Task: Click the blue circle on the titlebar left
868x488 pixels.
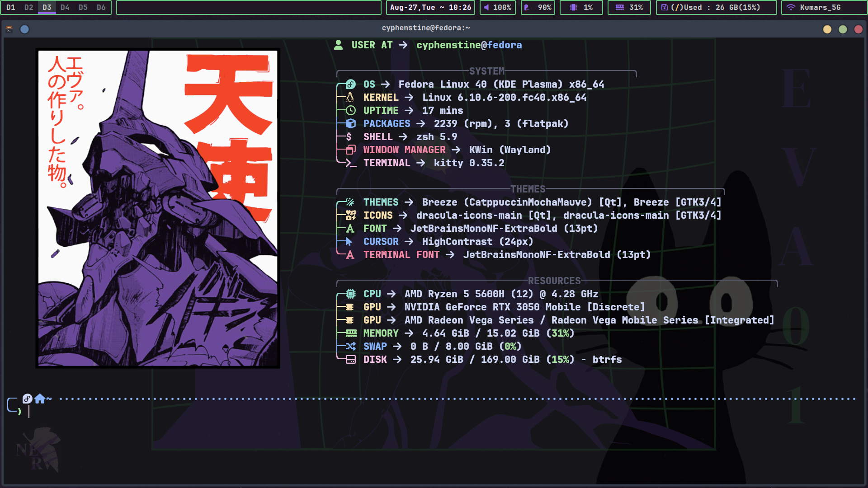Action: (25, 29)
